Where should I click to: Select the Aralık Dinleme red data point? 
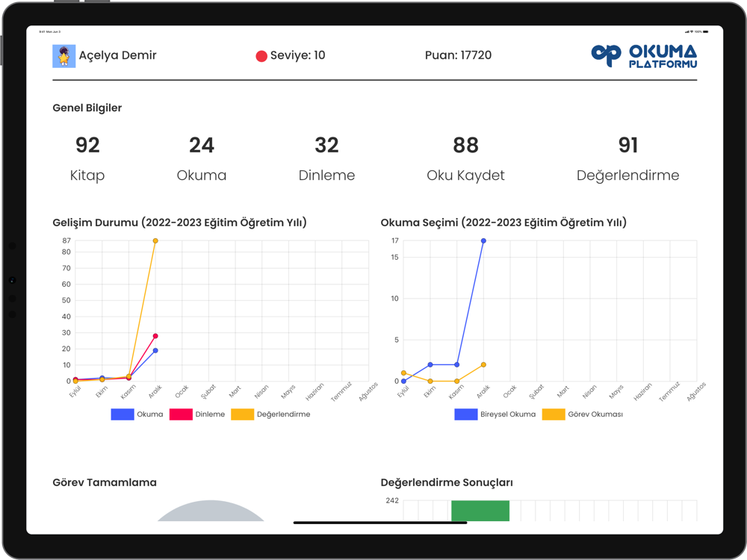pyautogui.click(x=155, y=336)
